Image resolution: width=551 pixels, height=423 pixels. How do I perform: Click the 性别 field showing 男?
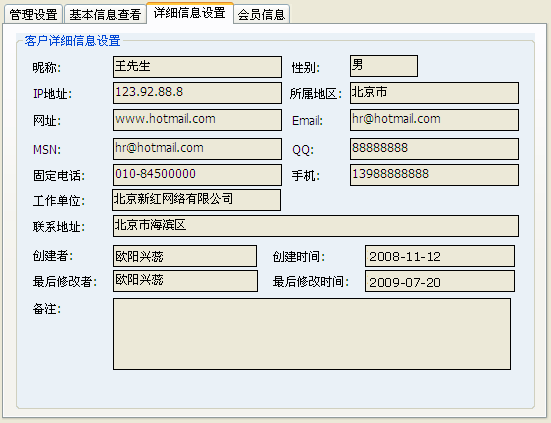click(x=384, y=66)
